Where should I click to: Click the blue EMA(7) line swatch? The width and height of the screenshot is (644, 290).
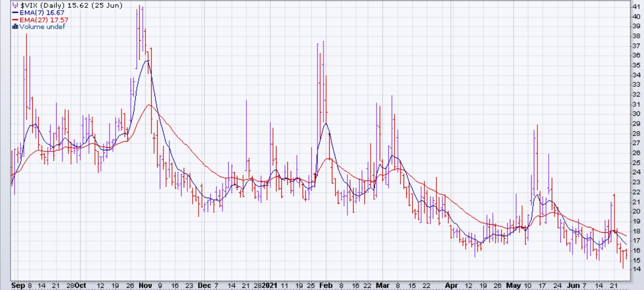click(x=15, y=13)
